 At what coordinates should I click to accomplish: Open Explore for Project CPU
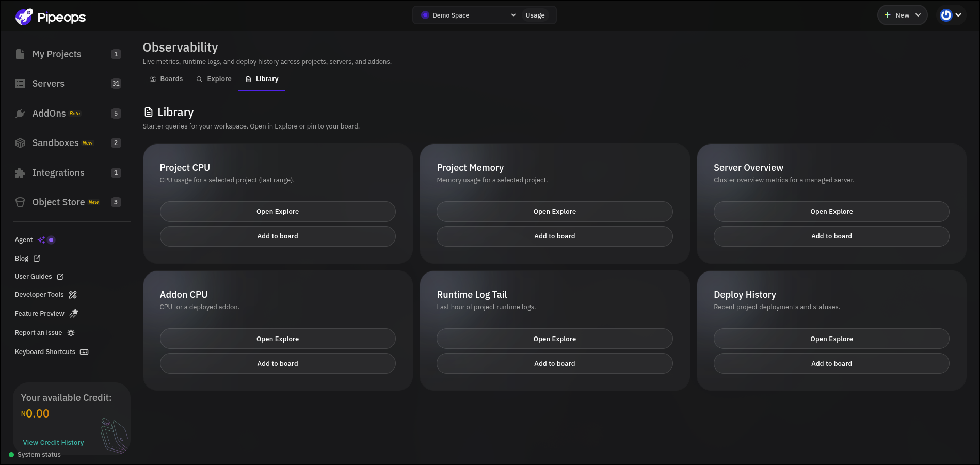coord(278,212)
